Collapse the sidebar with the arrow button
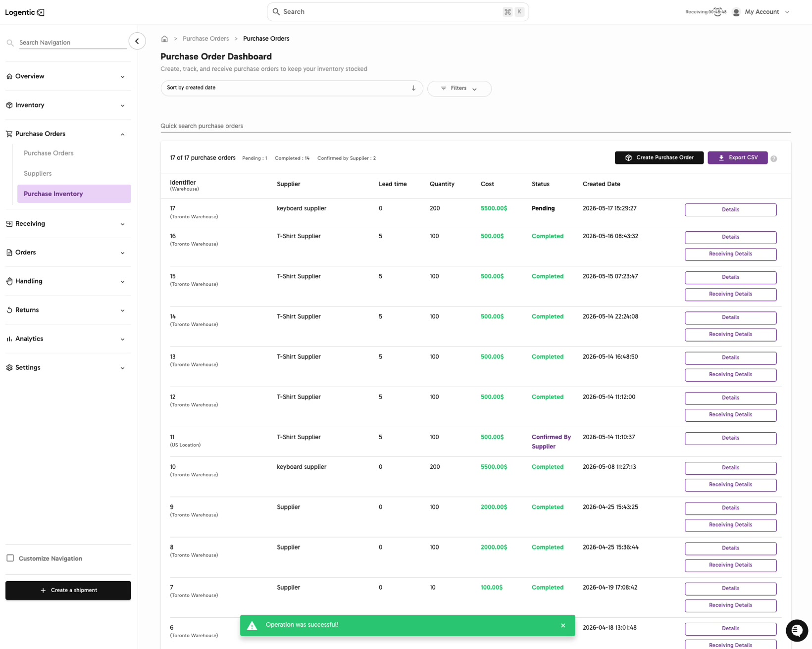The height and width of the screenshot is (649, 812). (137, 41)
